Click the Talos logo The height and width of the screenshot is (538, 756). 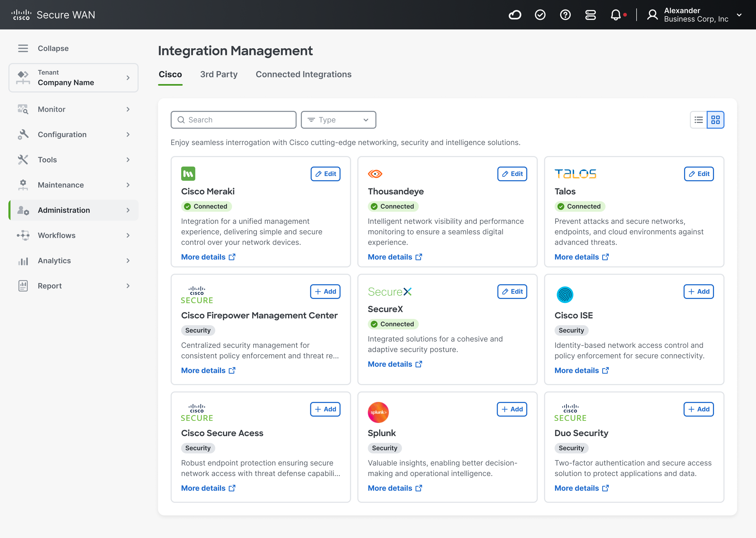[x=575, y=174]
